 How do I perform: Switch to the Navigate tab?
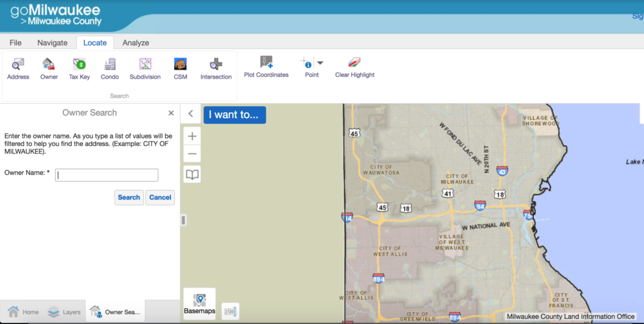tap(52, 43)
